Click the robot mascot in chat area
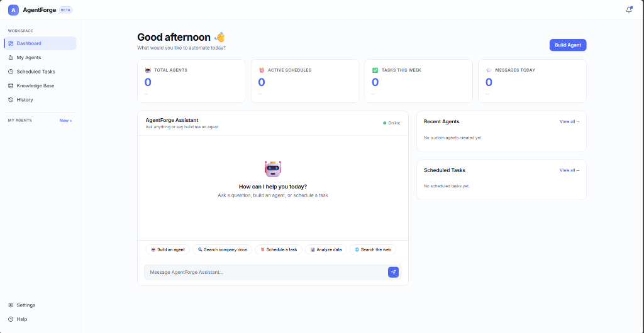Image resolution: width=644 pixels, height=333 pixels. [273, 168]
